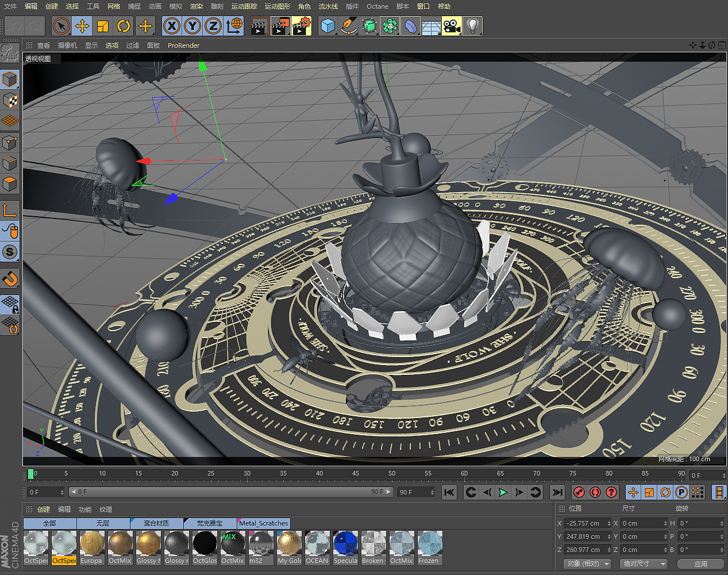Image resolution: width=728 pixels, height=575 pixels.
Task: Toggle parameter P keyframe recording
Action: [x=681, y=492]
